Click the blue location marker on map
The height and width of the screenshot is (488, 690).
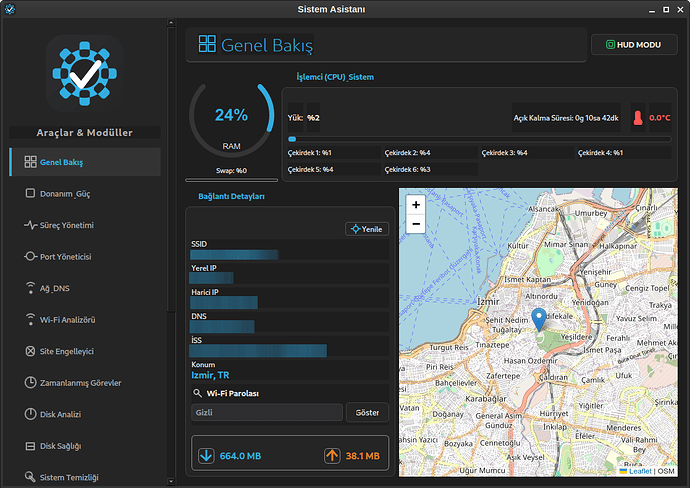(538, 319)
